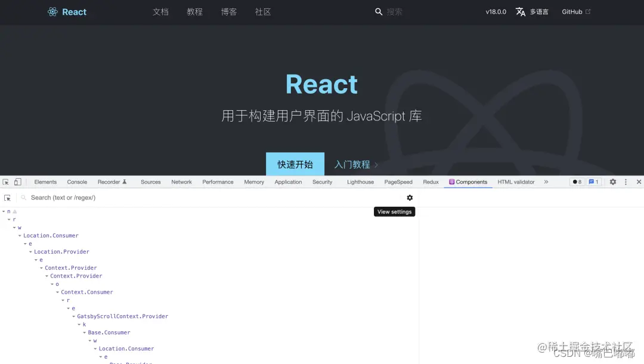Select the Components tab
This screenshot has height=364, width=644.
click(x=468, y=182)
